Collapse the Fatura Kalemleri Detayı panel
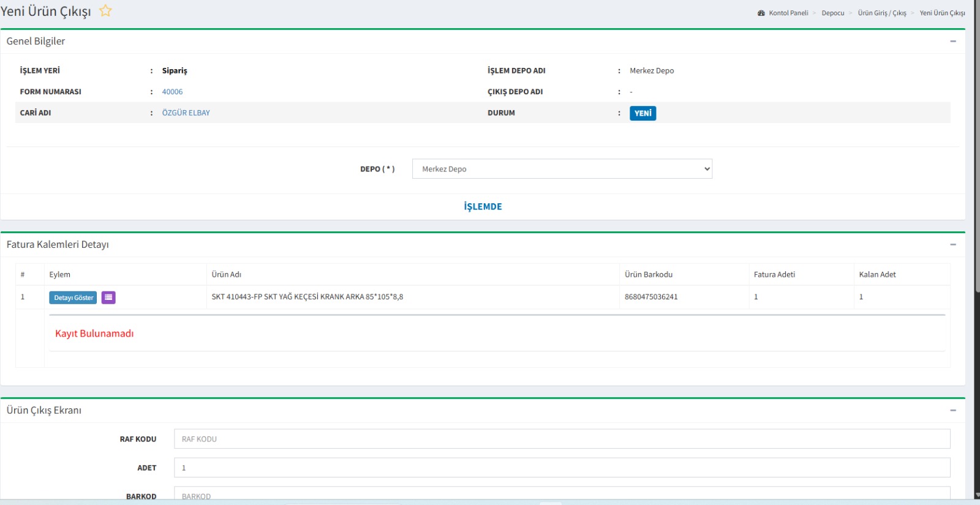 click(x=952, y=245)
